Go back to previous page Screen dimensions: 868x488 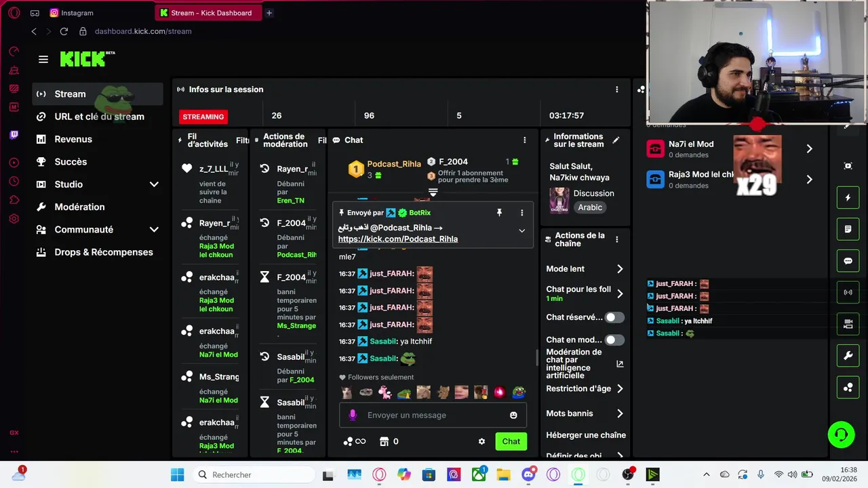click(x=34, y=31)
